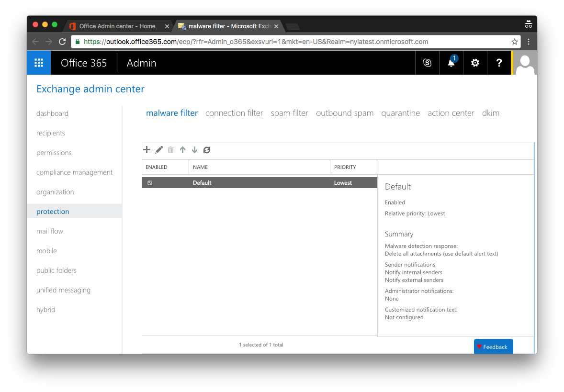Open notifications by clicking the bell icon
Viewport: 564px width, 392px height.
pos(451,63)
